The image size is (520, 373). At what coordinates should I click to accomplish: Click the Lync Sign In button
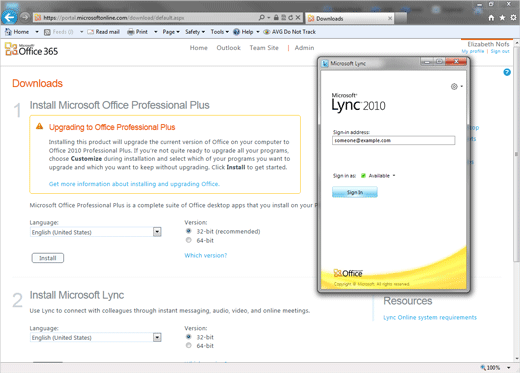pos(355,192)
